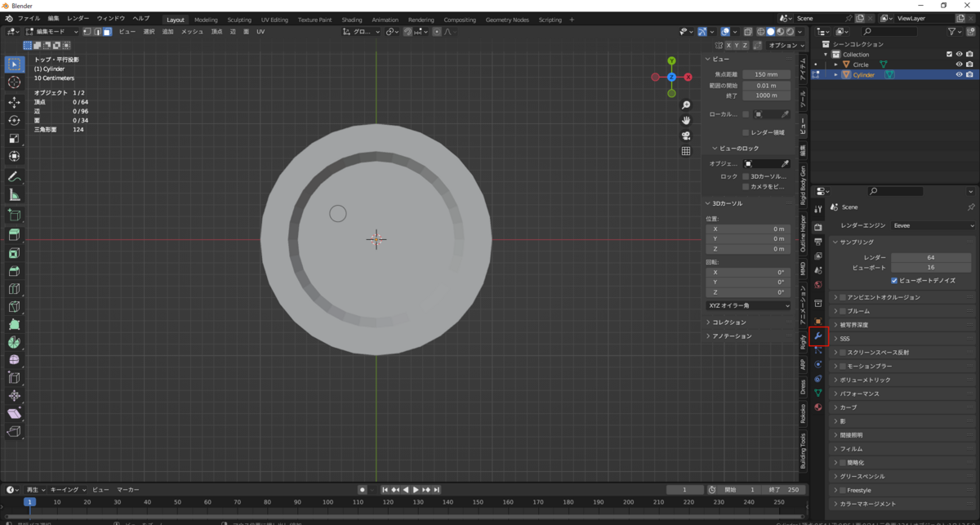The height and width of the screenshot is (525, 980).
Task: Tick the レンダー領域 checkbox
Action: (746, 132)
